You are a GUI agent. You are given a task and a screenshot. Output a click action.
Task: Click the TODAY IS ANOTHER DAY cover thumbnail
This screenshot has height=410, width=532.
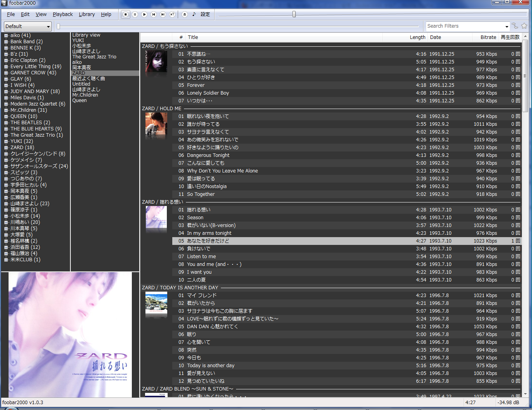(x=156, y=303)
